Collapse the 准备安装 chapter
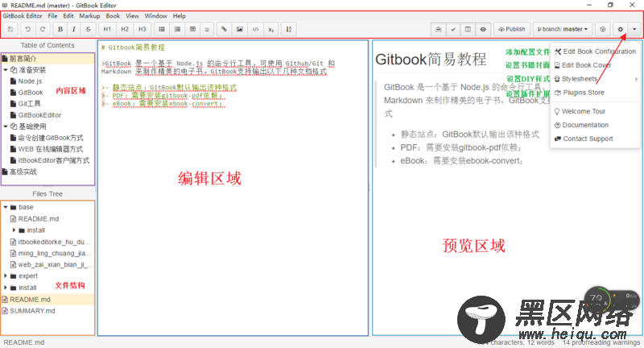The image size is (644, 348). point(6,70)
